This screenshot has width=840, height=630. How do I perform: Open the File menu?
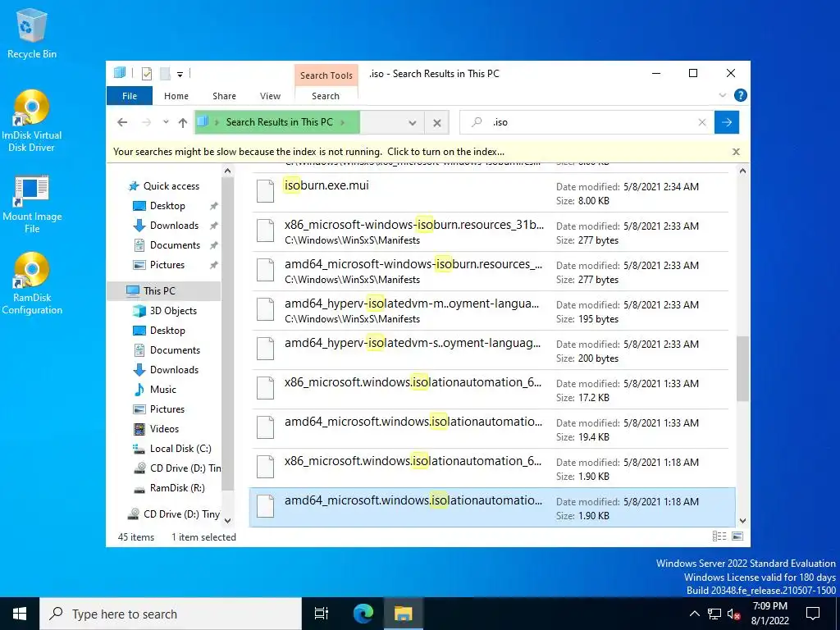130,96
